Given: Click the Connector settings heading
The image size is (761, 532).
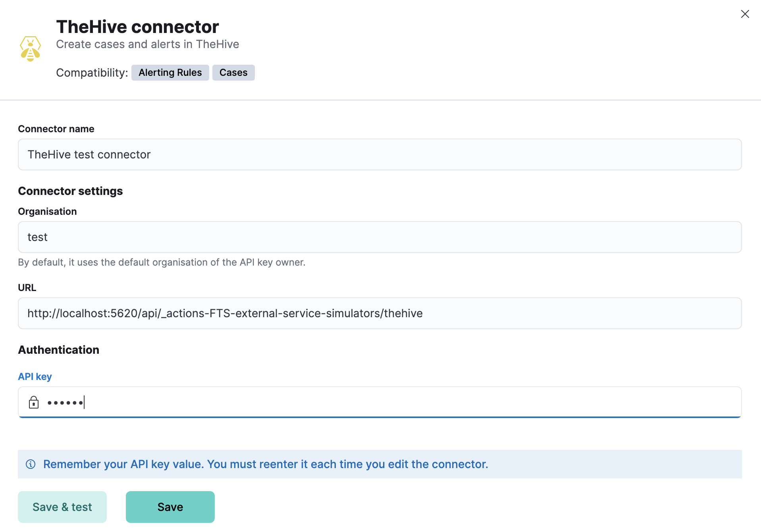Looking at the screenshot, I should pos(70,191).
